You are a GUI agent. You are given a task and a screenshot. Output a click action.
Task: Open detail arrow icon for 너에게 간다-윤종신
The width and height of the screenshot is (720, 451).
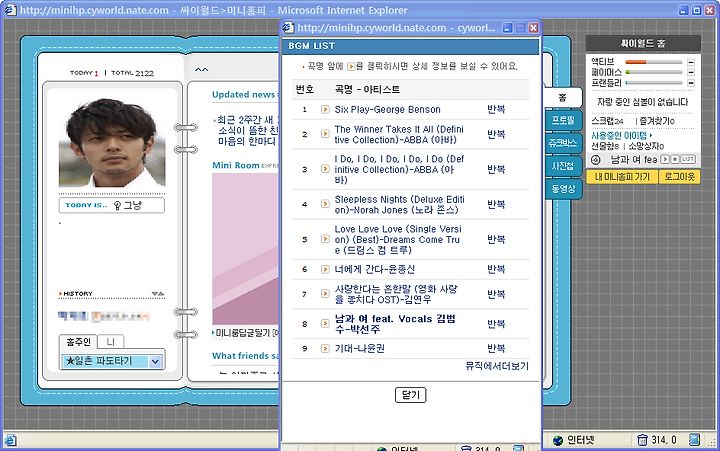point(325,269)
